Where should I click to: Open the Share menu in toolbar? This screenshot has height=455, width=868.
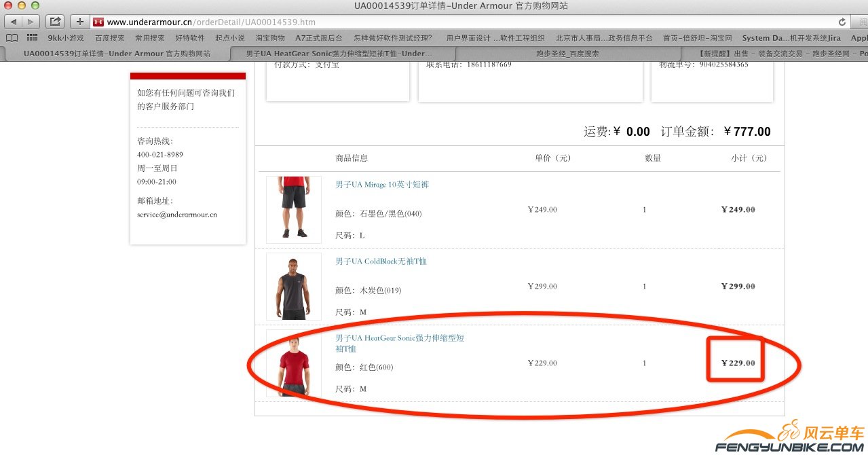(55, 22)
